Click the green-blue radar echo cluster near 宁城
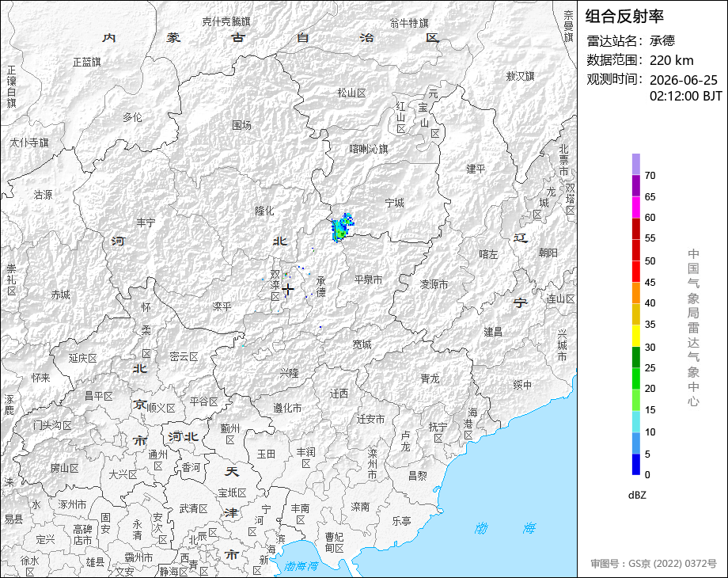This screenshot has width=728, height=578. pos(342,226)
